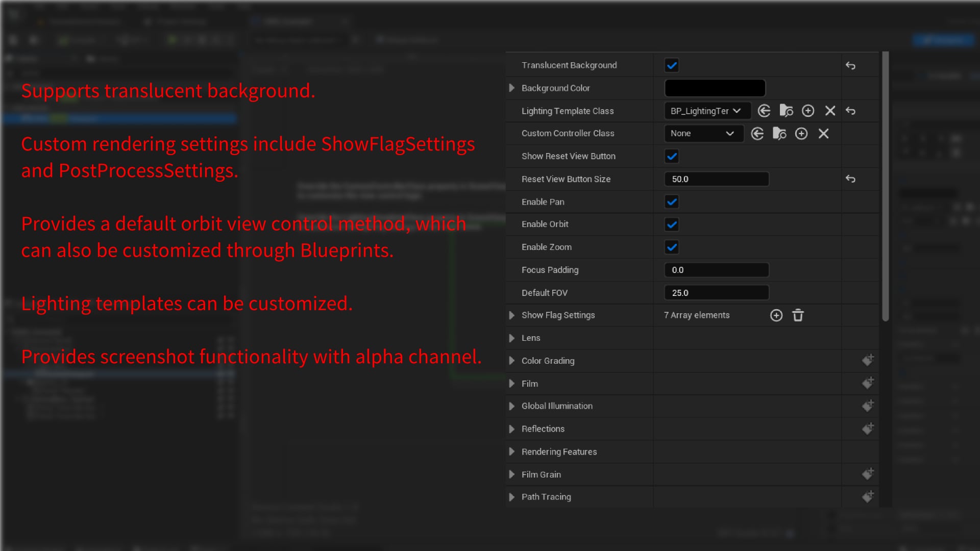Expand the Lens section
This screenshot has height=551, width=980.
point(511,338)
